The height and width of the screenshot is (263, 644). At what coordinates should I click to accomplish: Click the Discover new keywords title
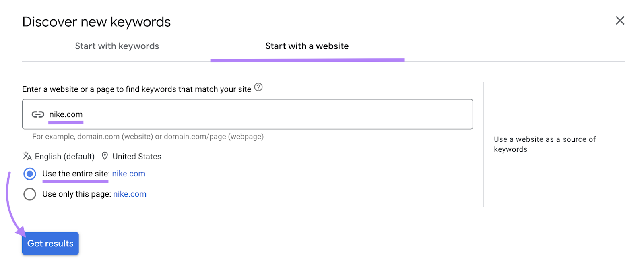(x=96, y=21)
